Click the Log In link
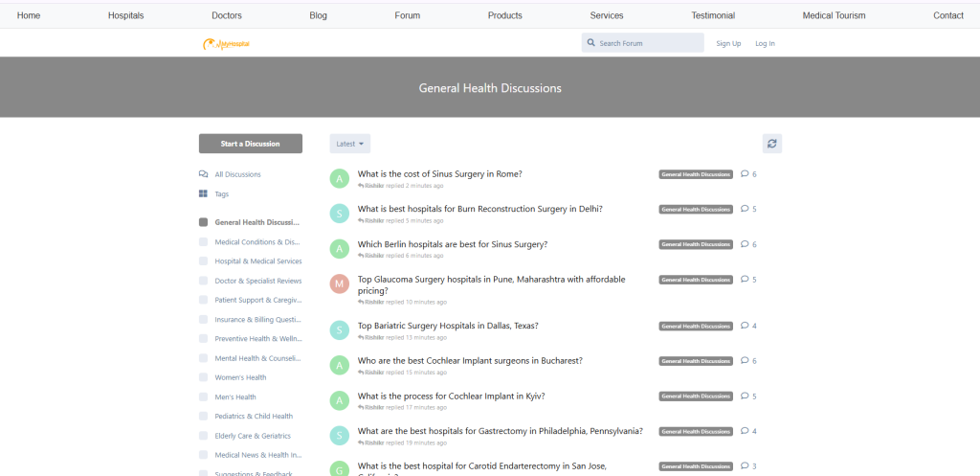Screen dimensions: 980x476 point(765,43)
